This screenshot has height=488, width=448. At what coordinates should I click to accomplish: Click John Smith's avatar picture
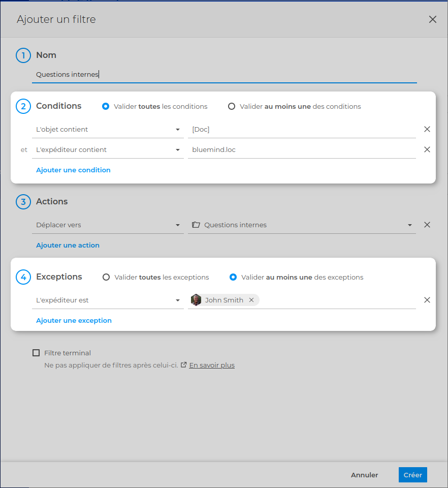pyautogui.click(x=196, y=300)
